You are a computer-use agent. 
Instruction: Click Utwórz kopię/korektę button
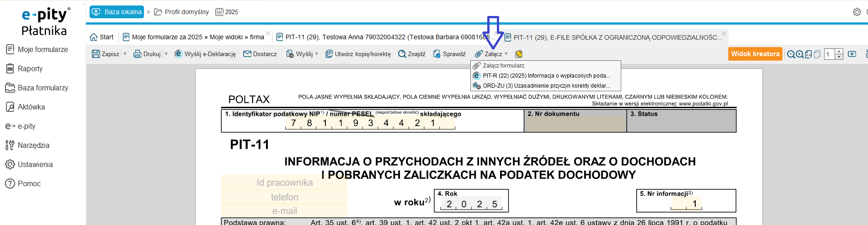click(x=358, y=54)
